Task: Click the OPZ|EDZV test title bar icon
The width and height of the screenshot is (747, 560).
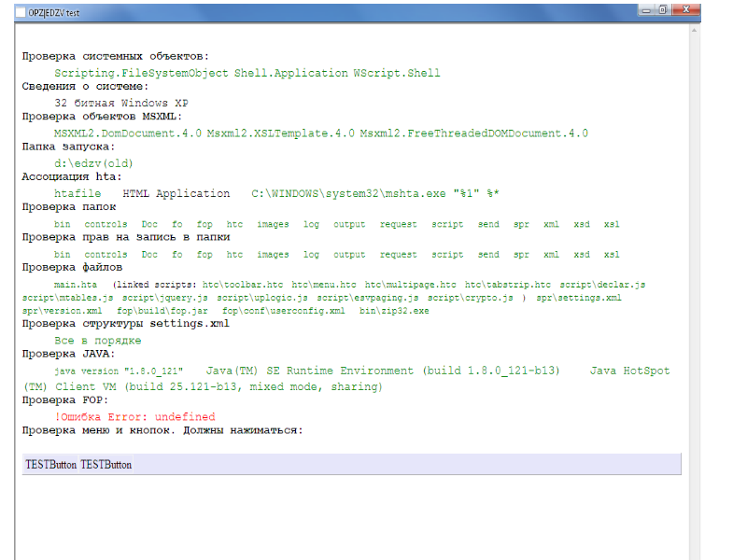Action: (21, 12)
